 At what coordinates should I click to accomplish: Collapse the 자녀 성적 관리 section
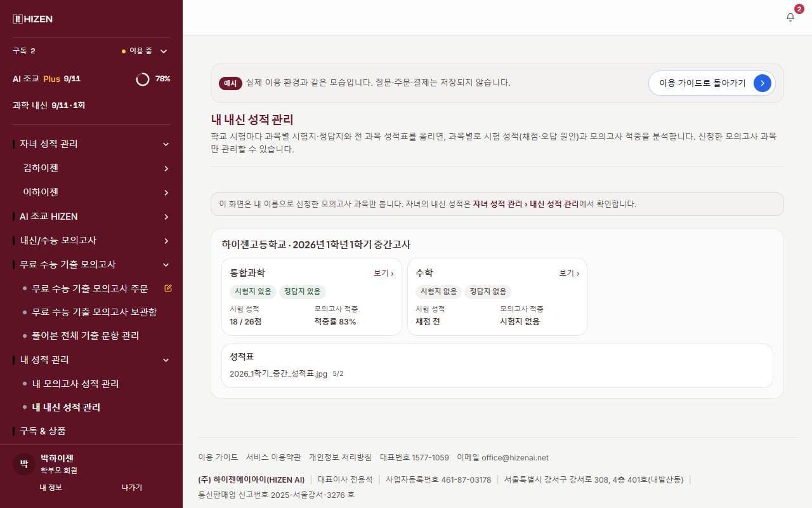pos(91,144)
